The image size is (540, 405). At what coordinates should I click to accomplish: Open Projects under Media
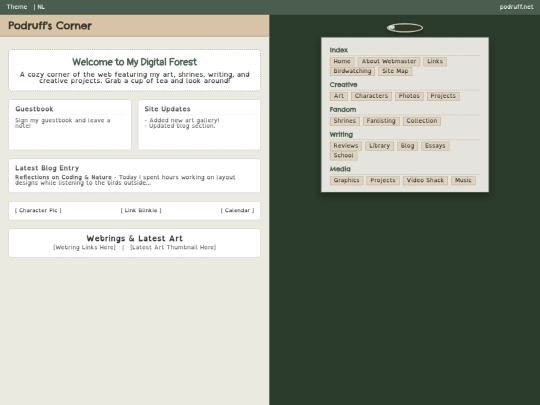tap(383, 180)
